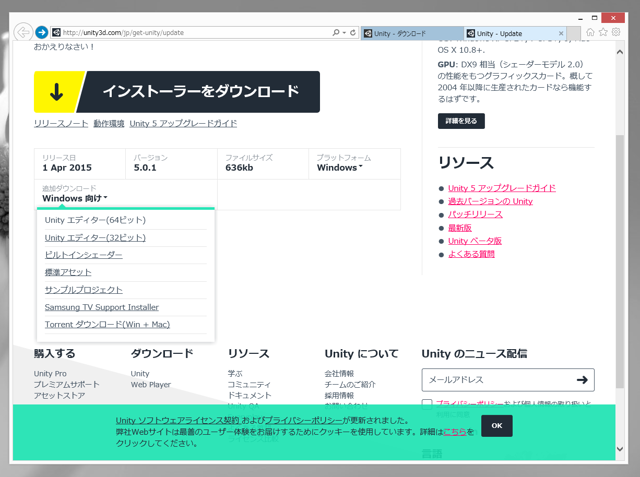The width and height of the screenshot is (640, 477).
Task: Tick the privacy policy consent checkbox
Action: (427, 404)
